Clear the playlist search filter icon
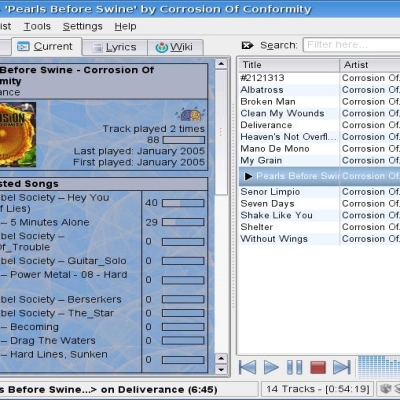The width and height of the screenshot is (400, 400). coord(247,45)
